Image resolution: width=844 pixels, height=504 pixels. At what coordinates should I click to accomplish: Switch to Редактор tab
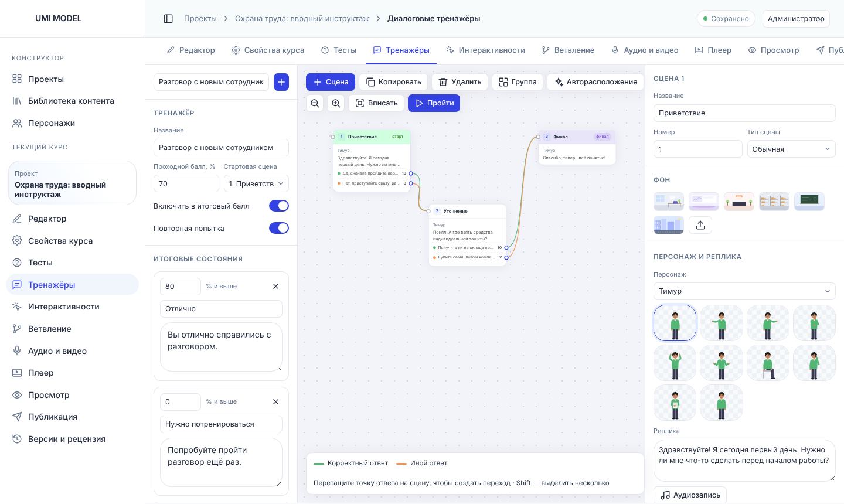pos(191,50)
